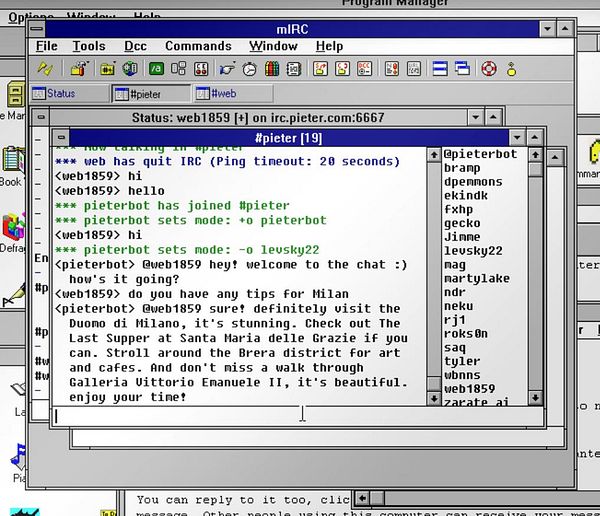Open mIRC Options folder-with-hammer icon
Image resolution: width=600 pixels, height=516 pixels.
[x=79, y=69]
